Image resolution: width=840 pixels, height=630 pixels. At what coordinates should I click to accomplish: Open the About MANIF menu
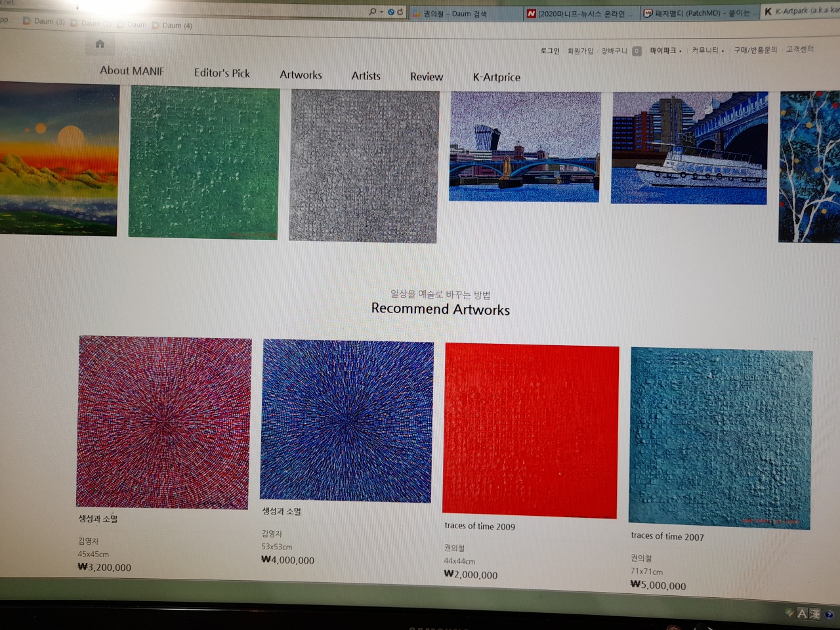pyautogui.click(x=132, y=70)
